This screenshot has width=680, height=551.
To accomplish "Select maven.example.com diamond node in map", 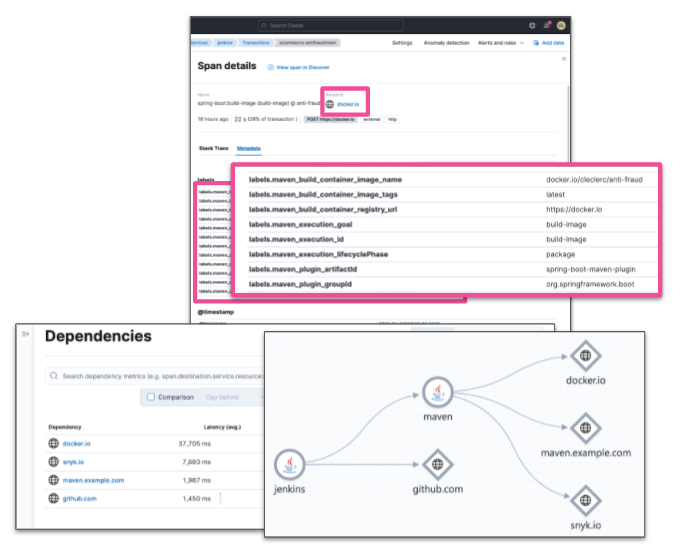I will (x=585, y=427).
